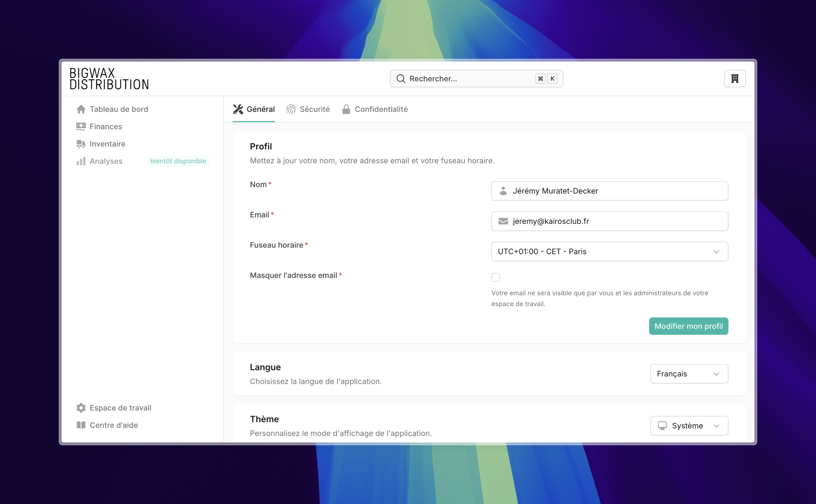This screenshot has width=816, height=504.
Task: Click the Centre d'aide link
Action: (113, 425)
